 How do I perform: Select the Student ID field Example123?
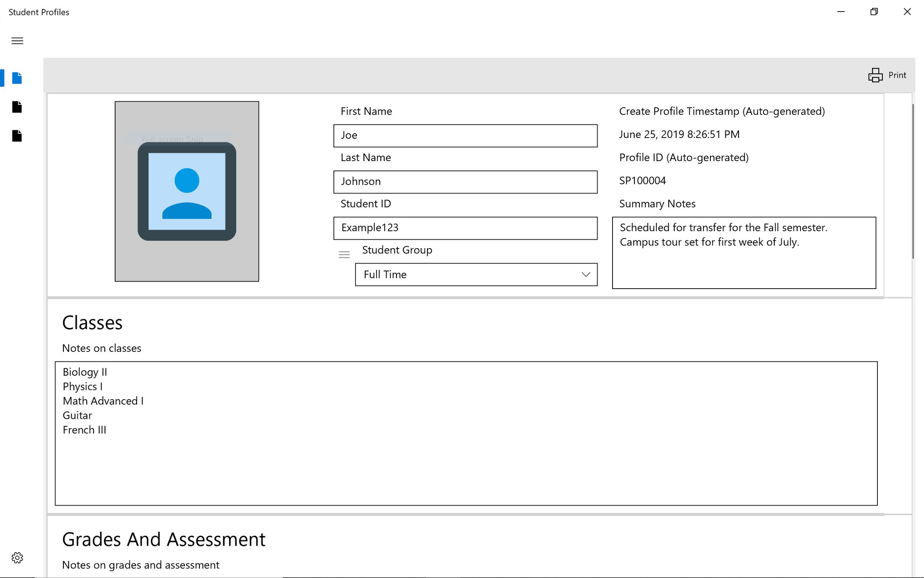[x=465, y=228]
